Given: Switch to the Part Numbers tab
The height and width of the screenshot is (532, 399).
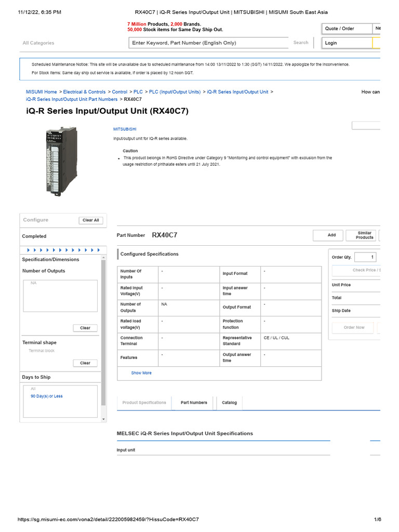Looking at the screenshot, I should point(194,403).
